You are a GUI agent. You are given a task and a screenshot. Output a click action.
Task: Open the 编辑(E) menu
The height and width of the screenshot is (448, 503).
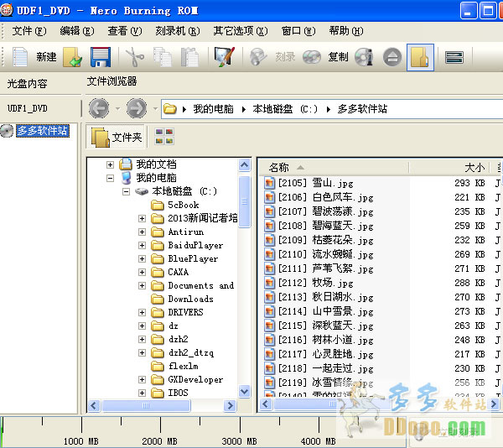[77, 31]
